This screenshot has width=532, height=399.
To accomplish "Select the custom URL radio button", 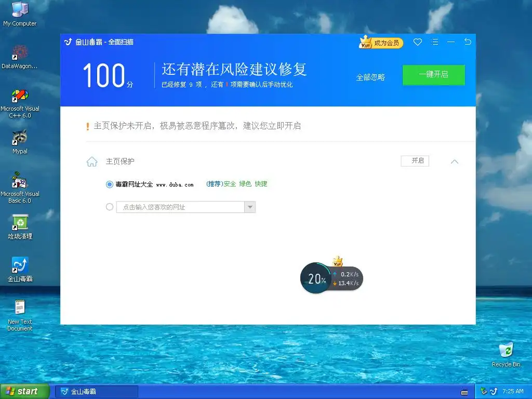I will 109,207.
